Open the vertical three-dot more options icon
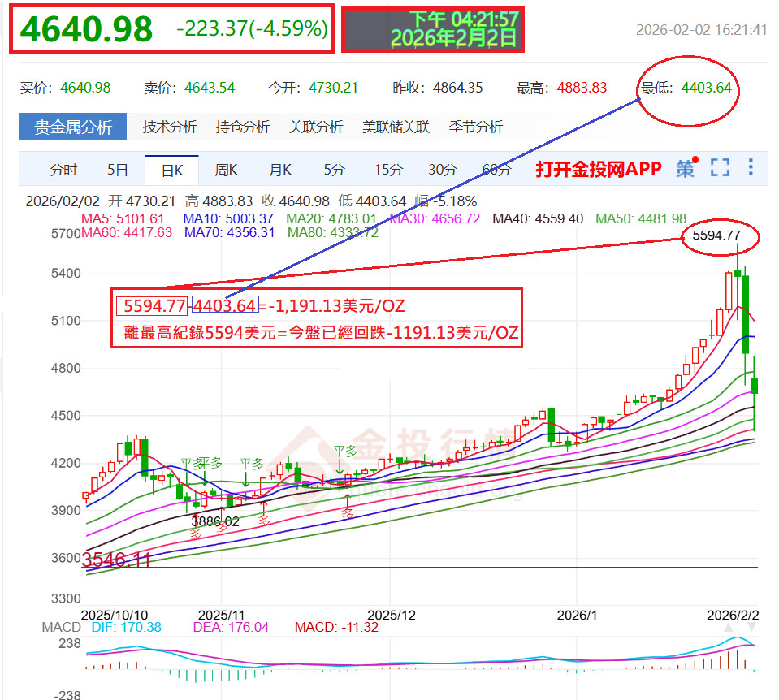779x700 pixels. coord(751,168)
